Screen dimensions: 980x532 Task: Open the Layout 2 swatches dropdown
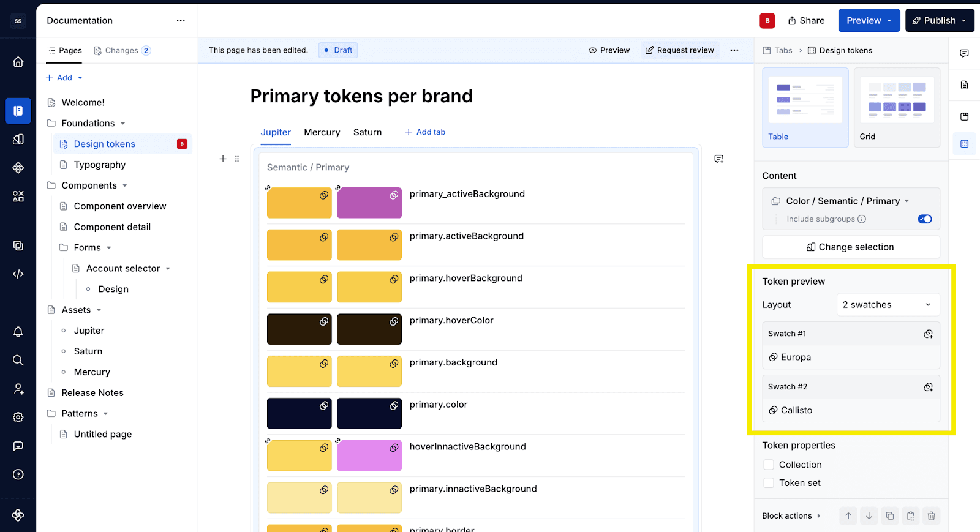pyautogui.click(x=888, y=305)
